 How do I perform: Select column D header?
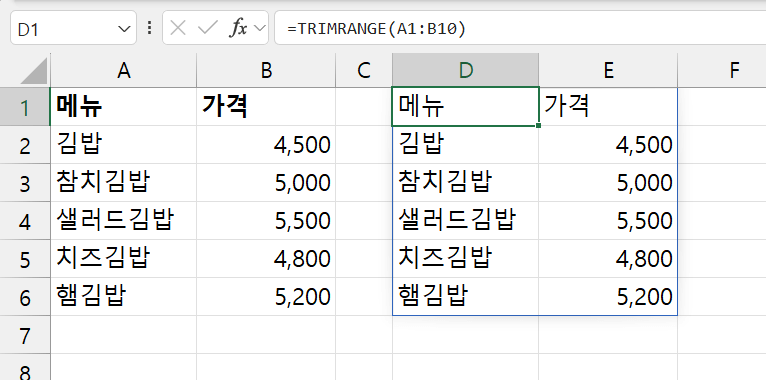(466, 71)
